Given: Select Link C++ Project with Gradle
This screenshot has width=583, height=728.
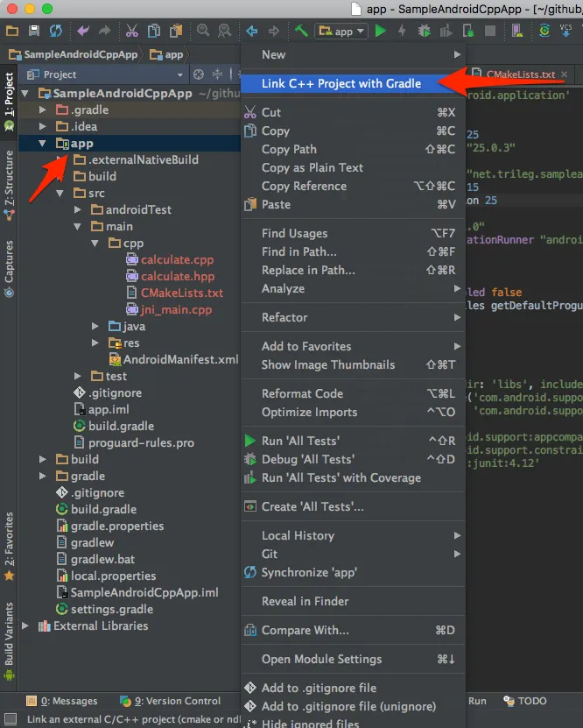Looking at the screenshot, I should tap(341, 83).
